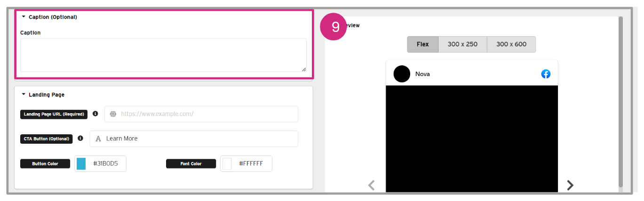Click the Nova profile avatar circle
This screenshot has width=644, height=201.
[402, 74]
